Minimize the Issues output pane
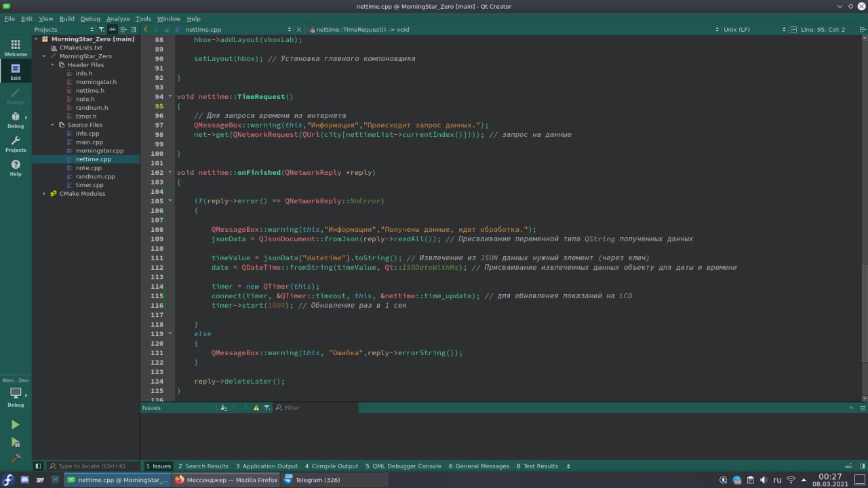This screenshot has height=488, width=868. (x=852, y=407)
